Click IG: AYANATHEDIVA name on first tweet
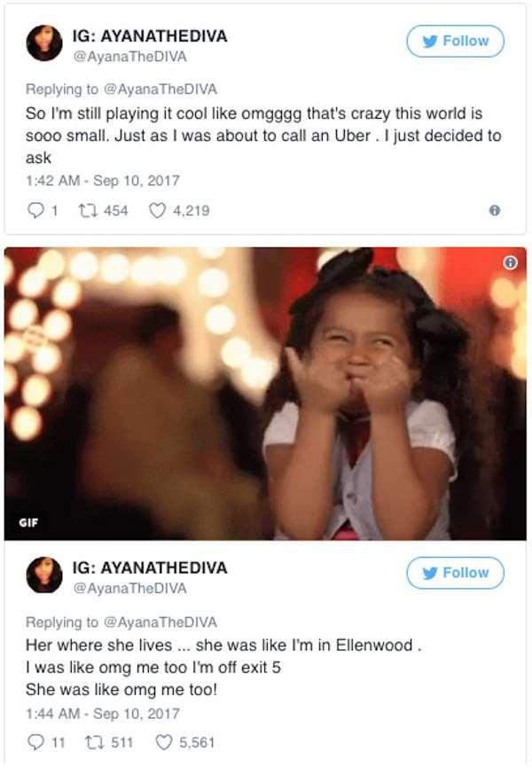This screenshot has width=532, height=767. pos(151,35)
